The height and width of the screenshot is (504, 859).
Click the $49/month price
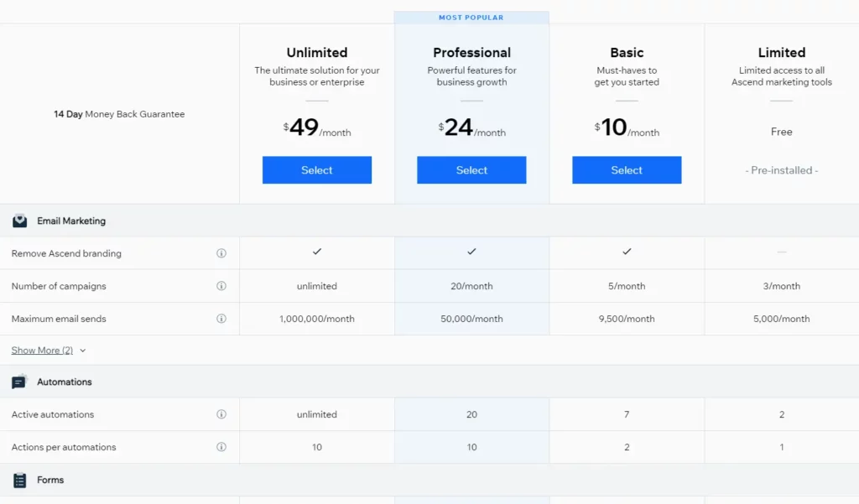coord(316,127)
